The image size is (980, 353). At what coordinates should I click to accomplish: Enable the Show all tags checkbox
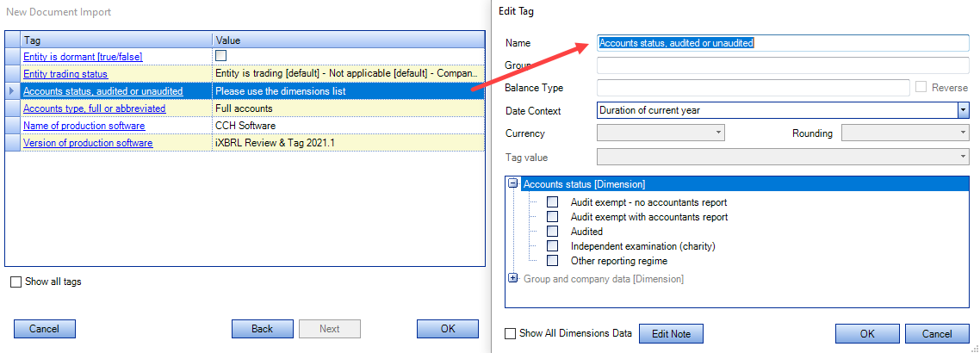coord(16,282)
